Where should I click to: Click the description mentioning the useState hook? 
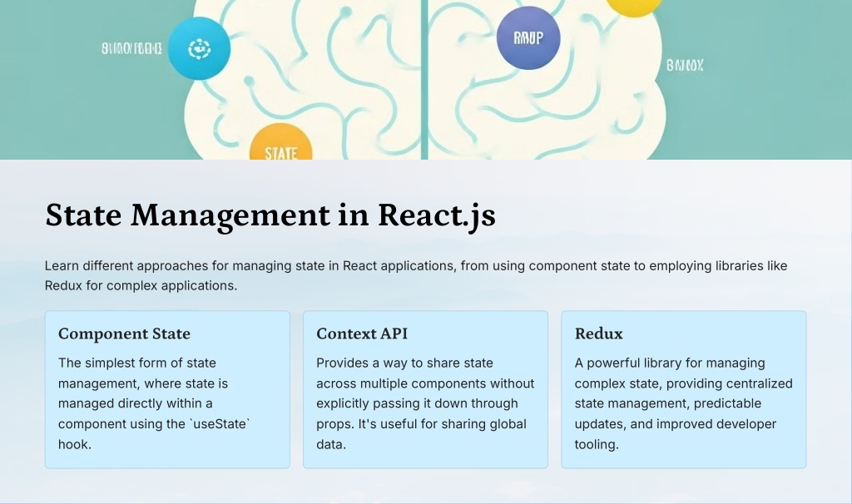pyautogui.click(x=154, y=403)
